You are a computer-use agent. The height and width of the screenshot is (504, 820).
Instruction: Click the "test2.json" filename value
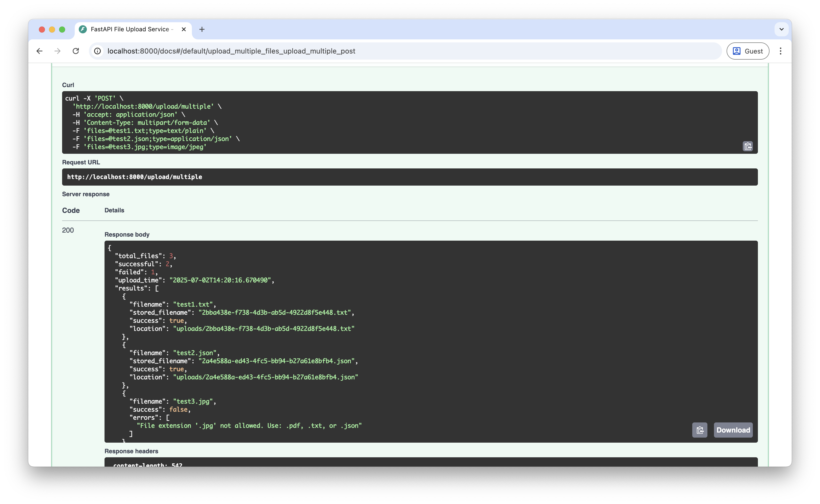[195, 353]
